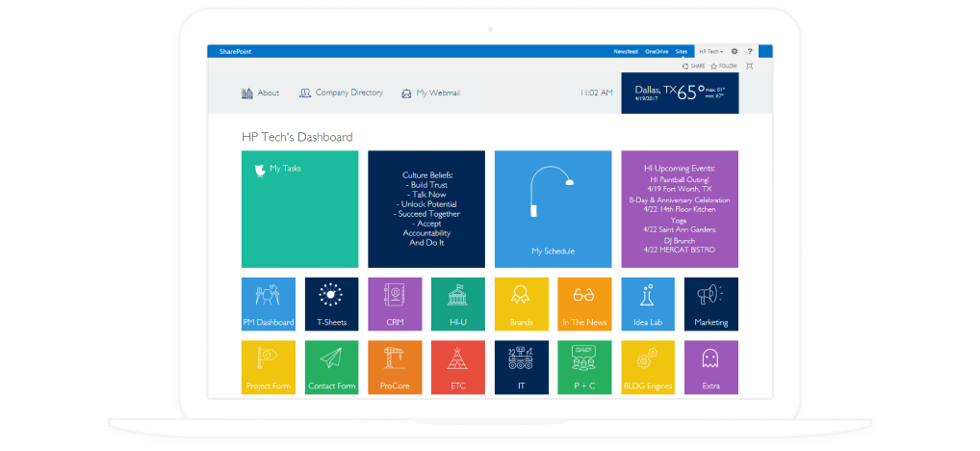980x451 pixels.
Task: Open the T-Sheets tile
Action: pos(331,304)
